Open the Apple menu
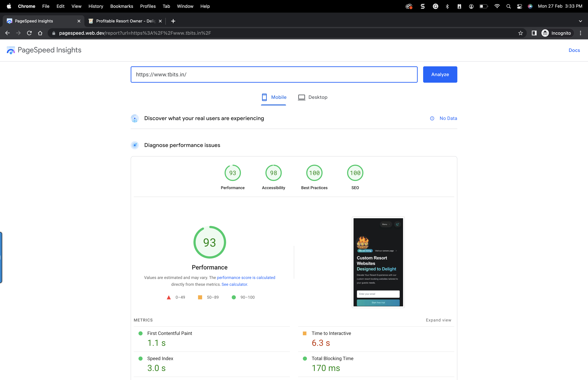The image size is (588, 380). 9,6
